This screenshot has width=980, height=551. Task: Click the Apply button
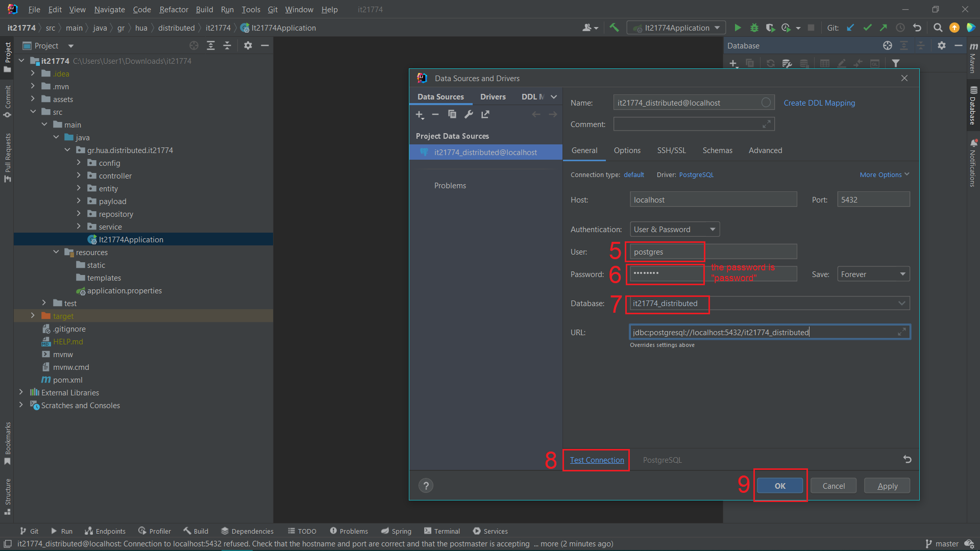pos(887,486)
